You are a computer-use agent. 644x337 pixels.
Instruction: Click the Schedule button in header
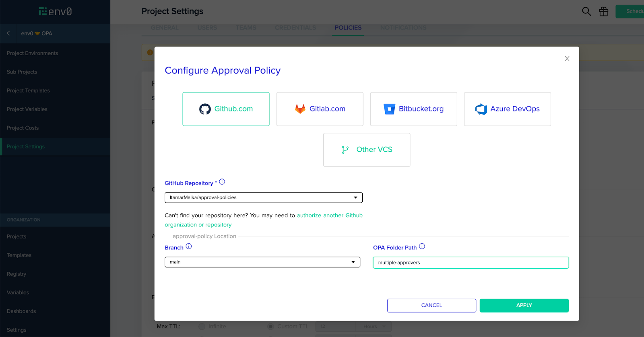click(x=630, y=11)
